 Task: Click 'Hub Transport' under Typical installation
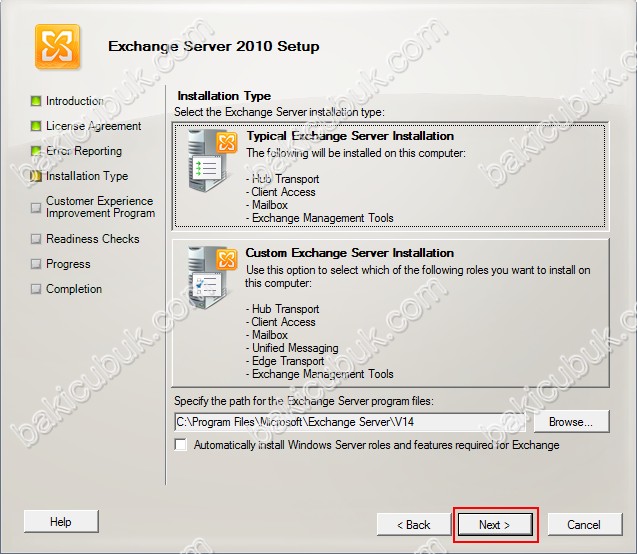pyautogui.click(x=286, y=179)
